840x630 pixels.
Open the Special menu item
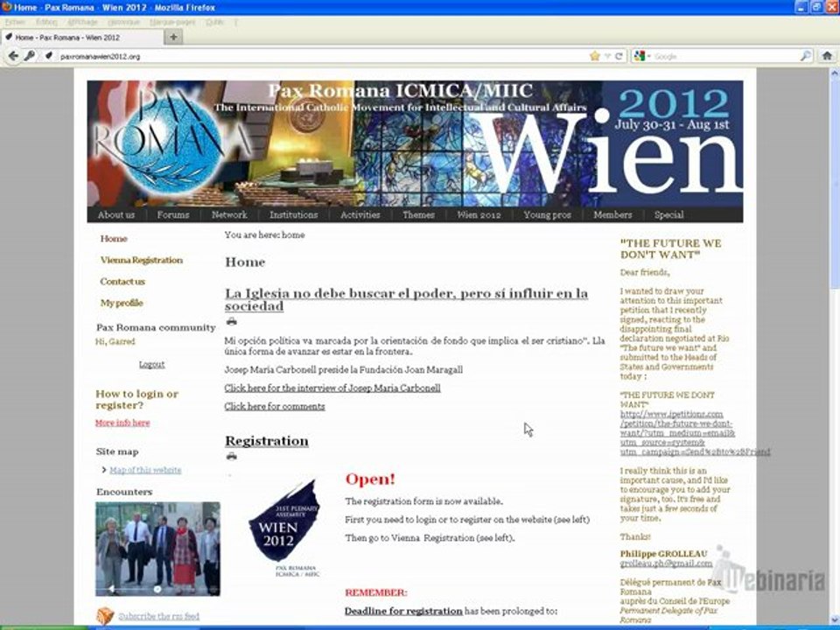coord(668,215)
